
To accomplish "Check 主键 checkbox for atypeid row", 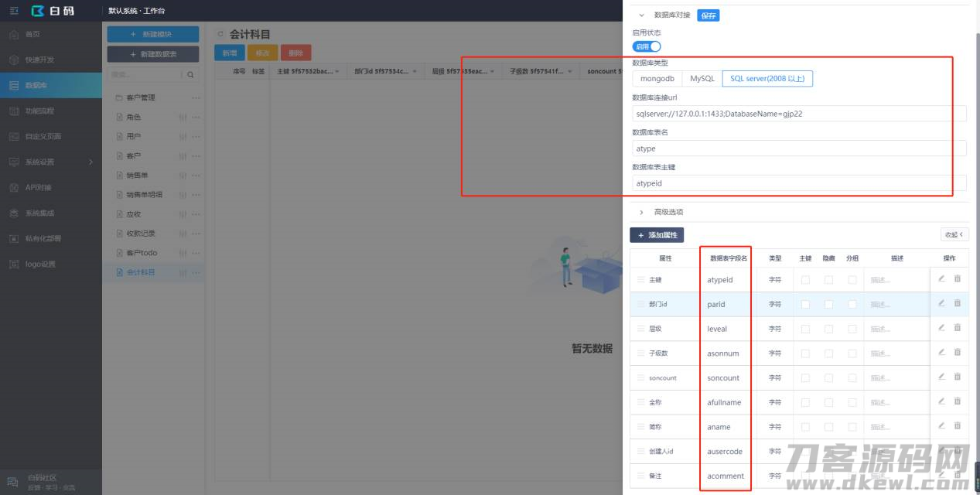I will point(805,280).
